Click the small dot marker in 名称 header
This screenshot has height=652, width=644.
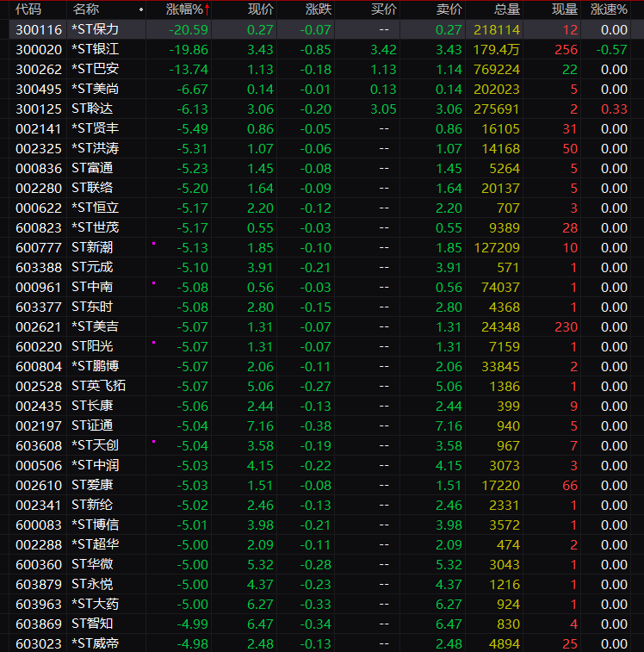pyautogui.click(x=141, y=9)
